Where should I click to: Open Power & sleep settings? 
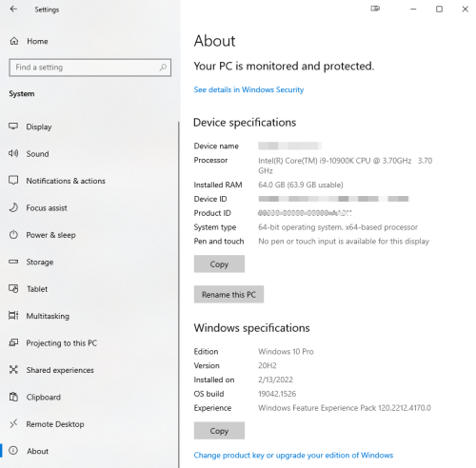(50, 235)
